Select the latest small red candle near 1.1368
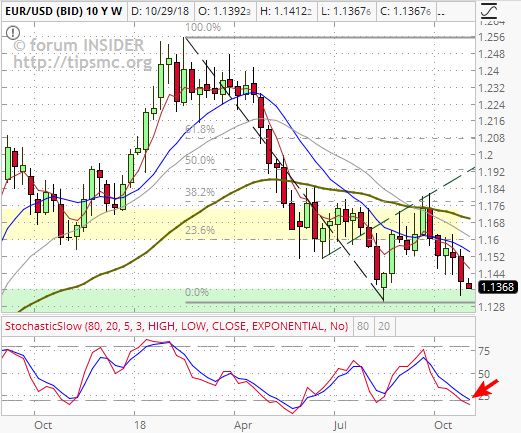 coord(469,286)
